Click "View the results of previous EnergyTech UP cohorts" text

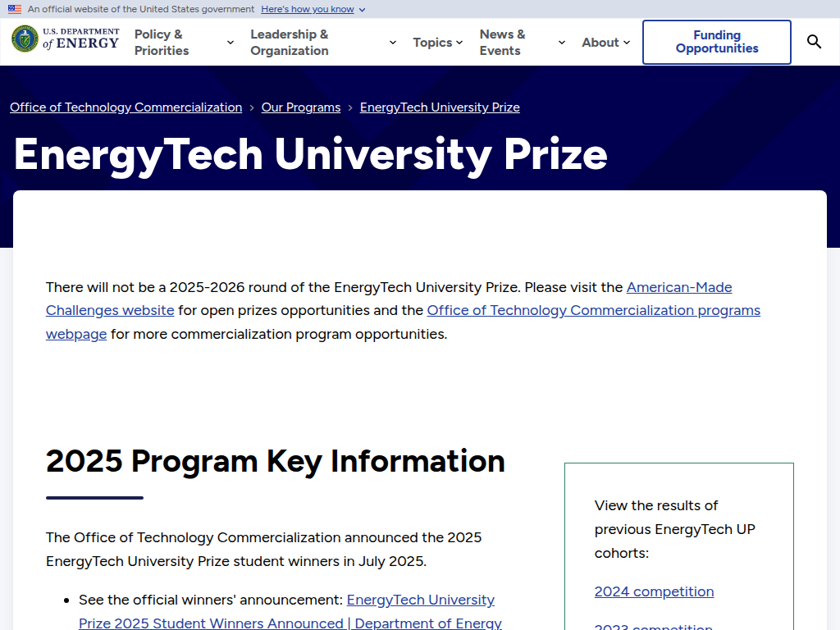pyautogui.click(x=674, y=529)
